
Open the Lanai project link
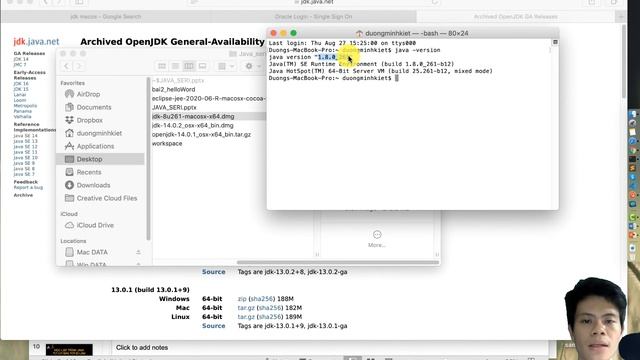[x=20, y=95]
